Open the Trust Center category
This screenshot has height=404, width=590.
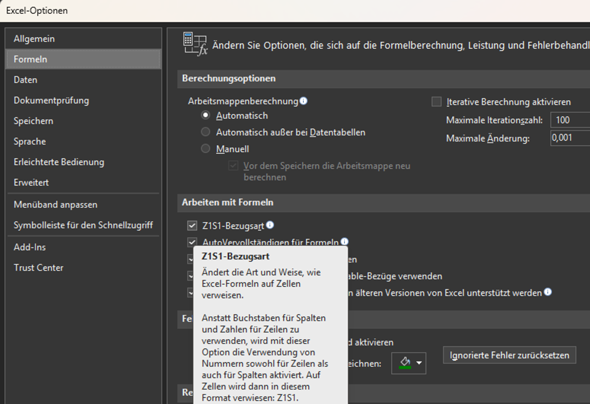click(84, 268)
